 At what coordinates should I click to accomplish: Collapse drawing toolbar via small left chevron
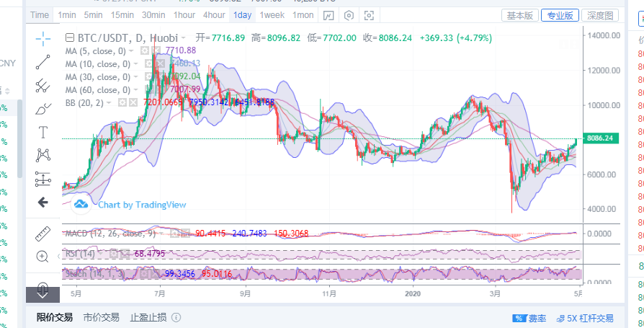[x=58, y=257]
